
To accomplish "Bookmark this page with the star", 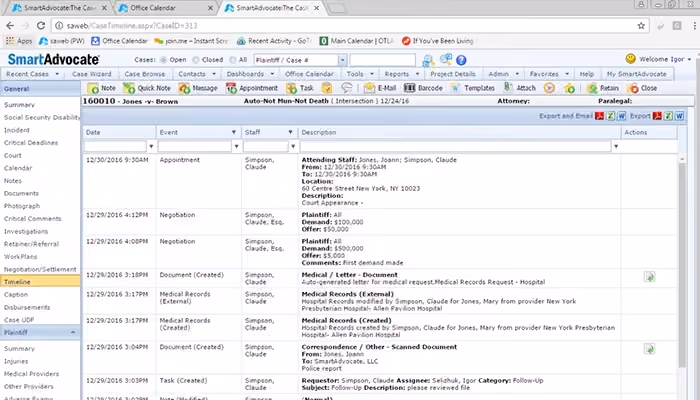I will pos(641,26).
